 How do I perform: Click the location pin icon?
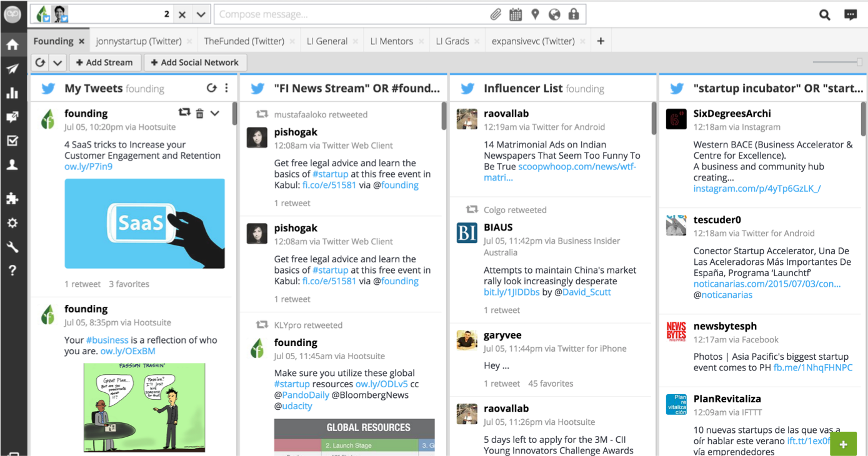coord(535,14)
